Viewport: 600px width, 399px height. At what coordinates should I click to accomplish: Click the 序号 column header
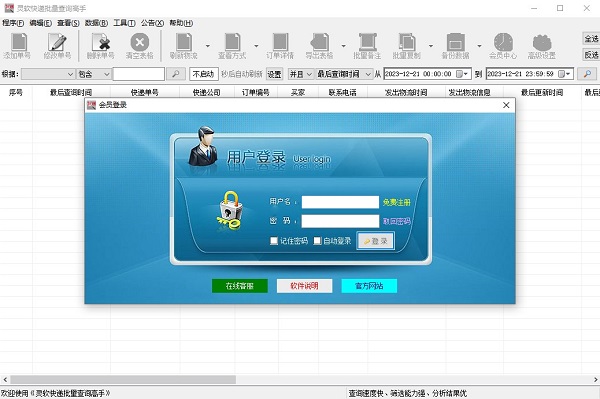[16, 92]
